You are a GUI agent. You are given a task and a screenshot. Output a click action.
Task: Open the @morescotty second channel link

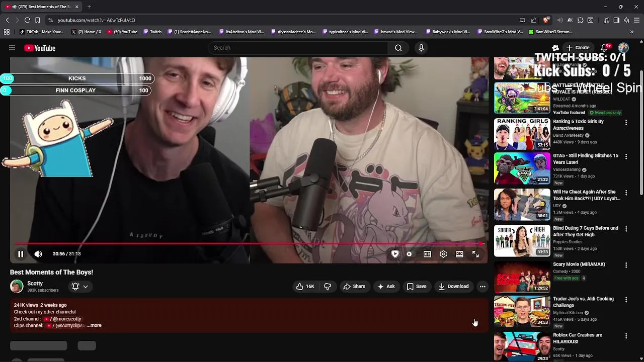click(63, 319)
